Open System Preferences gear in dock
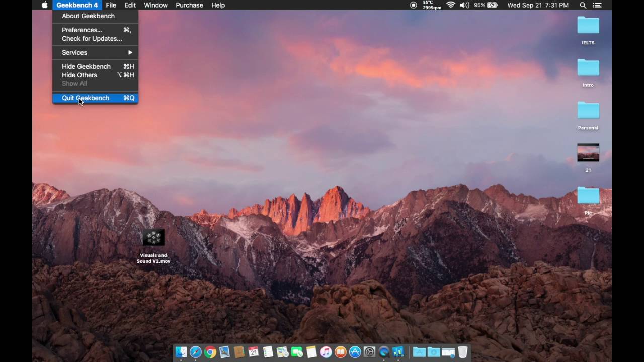 [369, 352]
